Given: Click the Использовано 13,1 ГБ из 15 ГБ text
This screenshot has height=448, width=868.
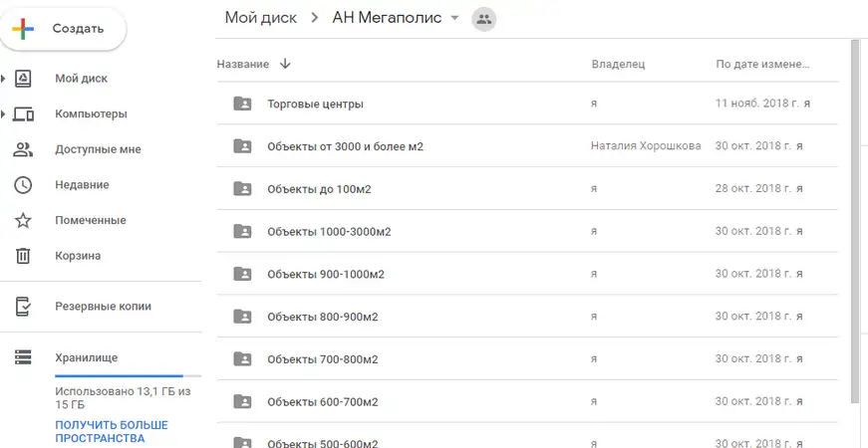Looking at the screenshot, I should tap(123, 398).
